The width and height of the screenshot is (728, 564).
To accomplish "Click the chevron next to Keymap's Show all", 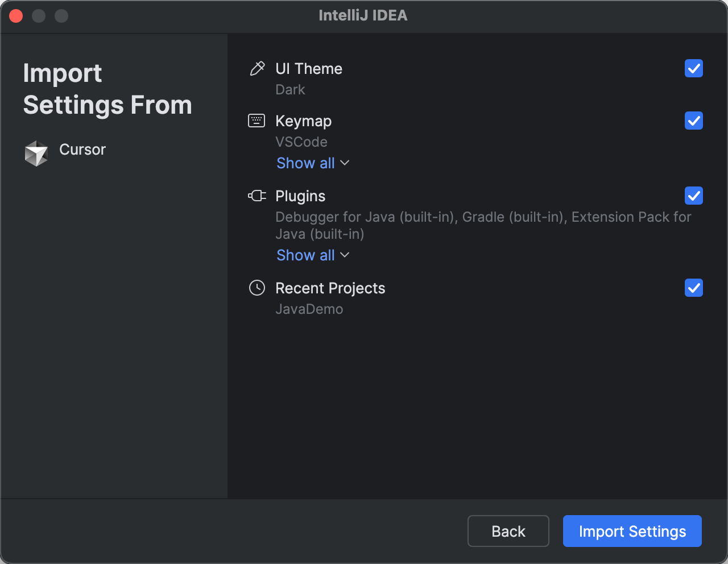I will pos(345,163).
